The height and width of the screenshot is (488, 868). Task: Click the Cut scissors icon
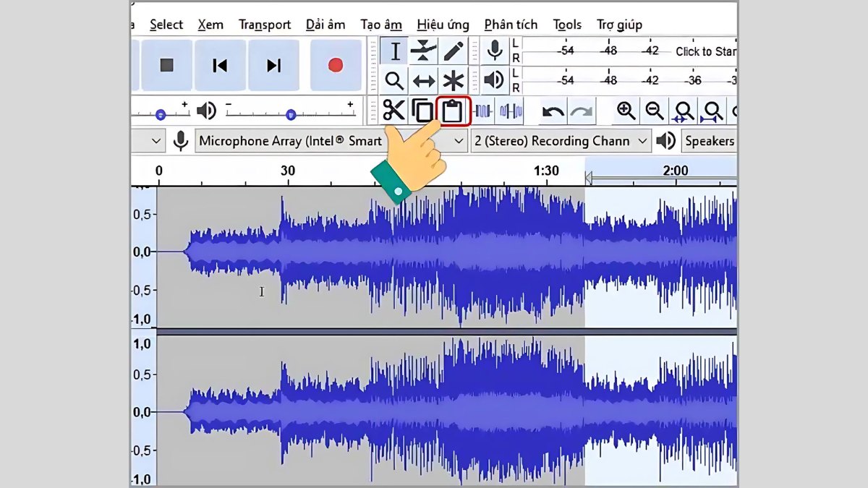pos(394,111)
